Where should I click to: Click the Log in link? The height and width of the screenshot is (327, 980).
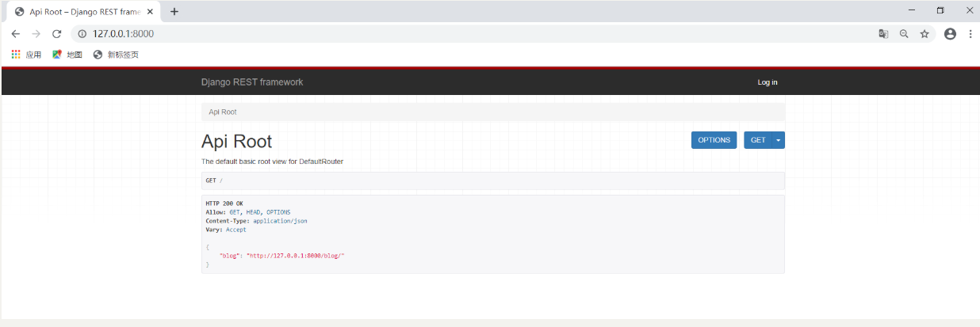click(x=768, y=82)
